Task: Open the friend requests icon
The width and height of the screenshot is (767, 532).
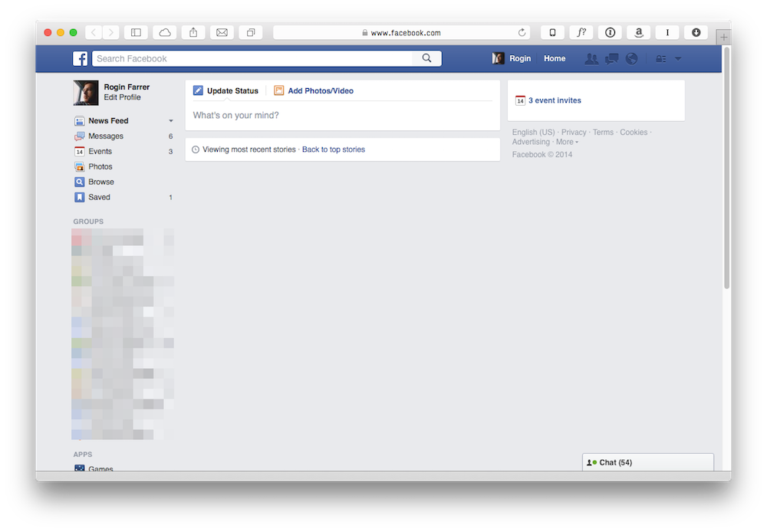Action: [x=591, y=59]
